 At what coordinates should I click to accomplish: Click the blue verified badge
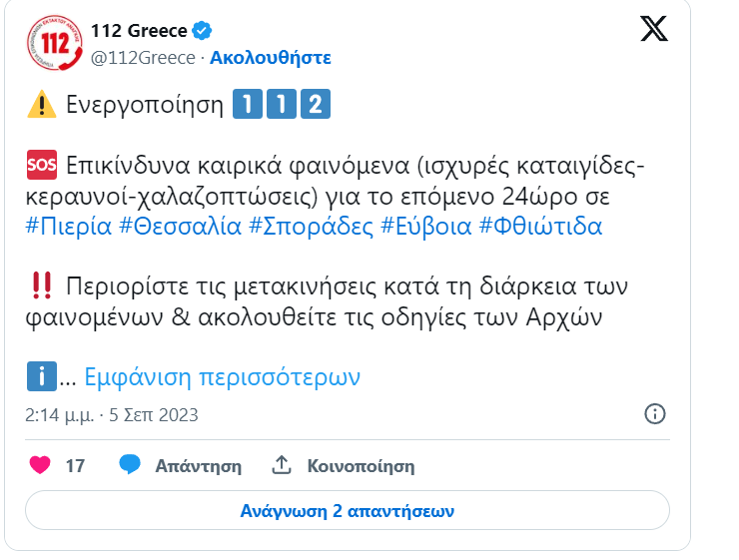coord(202,31)
